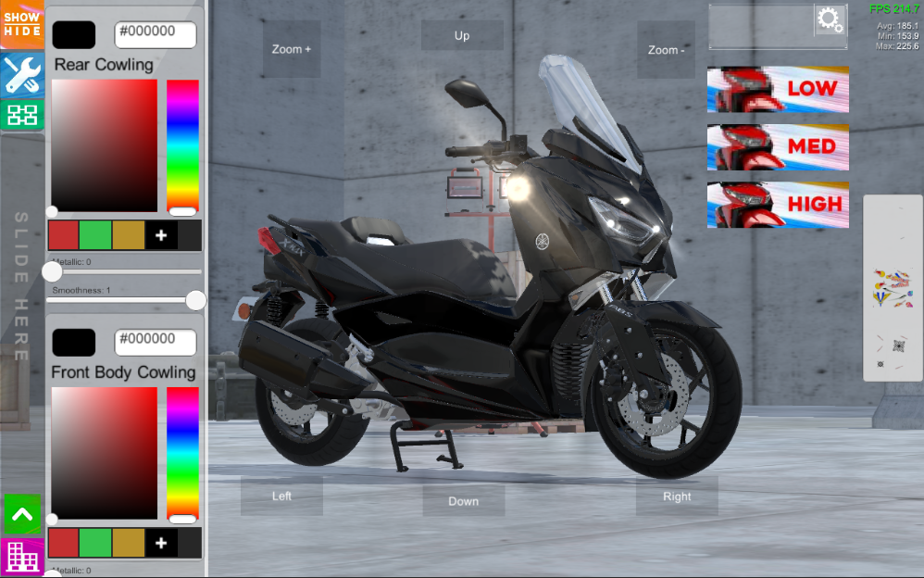
Task: Click the pink building garage icon
Action: pos(22,556)
